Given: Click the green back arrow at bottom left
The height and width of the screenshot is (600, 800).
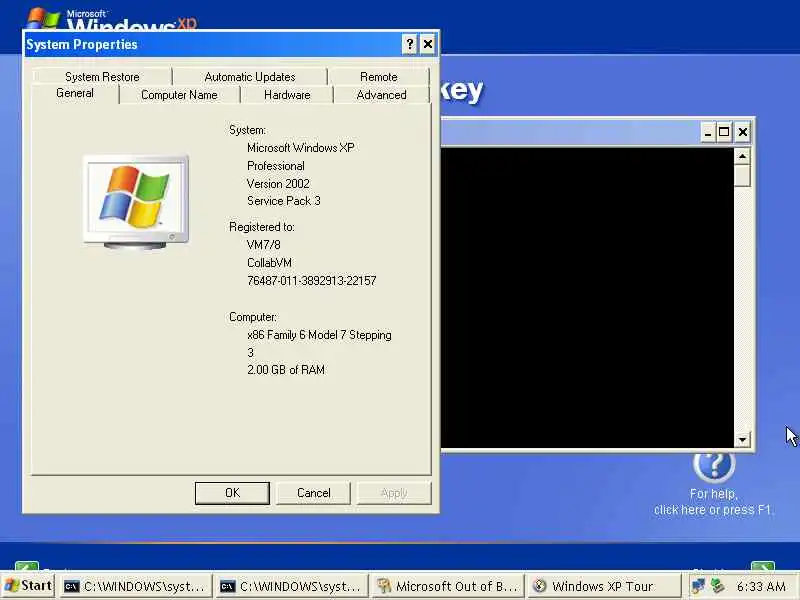Looking at the screenshot, I should [27, 566].
